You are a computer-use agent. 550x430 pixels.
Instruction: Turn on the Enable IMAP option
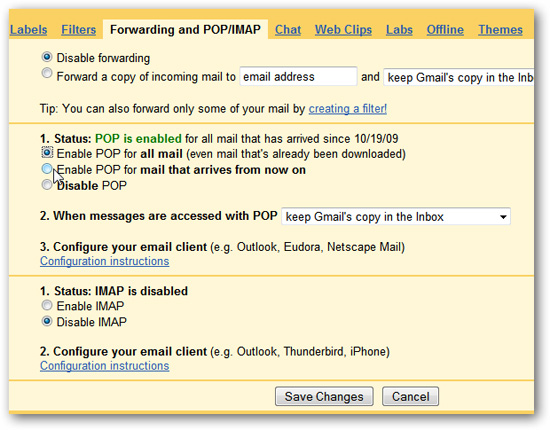pos(47,305)
